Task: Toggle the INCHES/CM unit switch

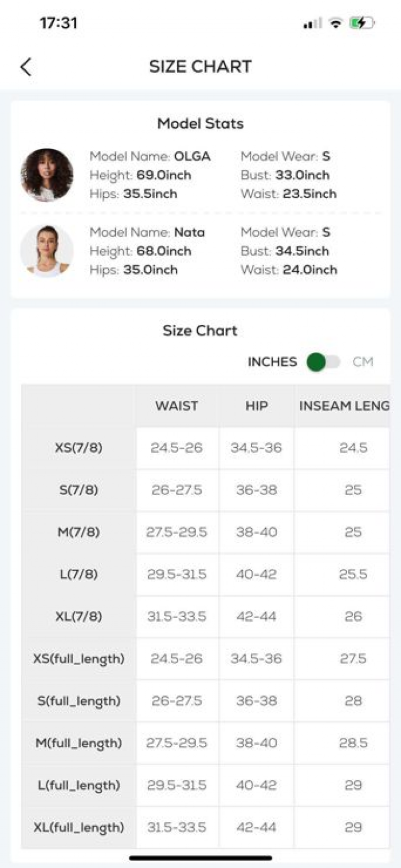Action: [324, 362]
